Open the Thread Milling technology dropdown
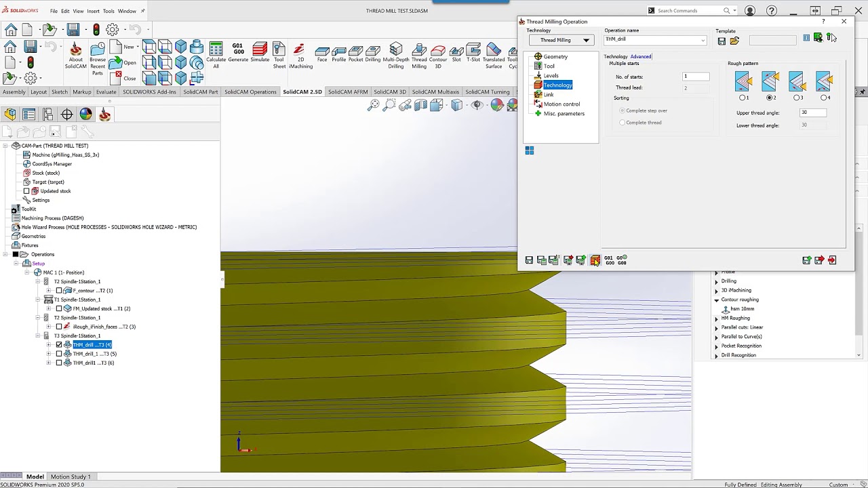This screenshot has width=868, height=488. (561, 40)
